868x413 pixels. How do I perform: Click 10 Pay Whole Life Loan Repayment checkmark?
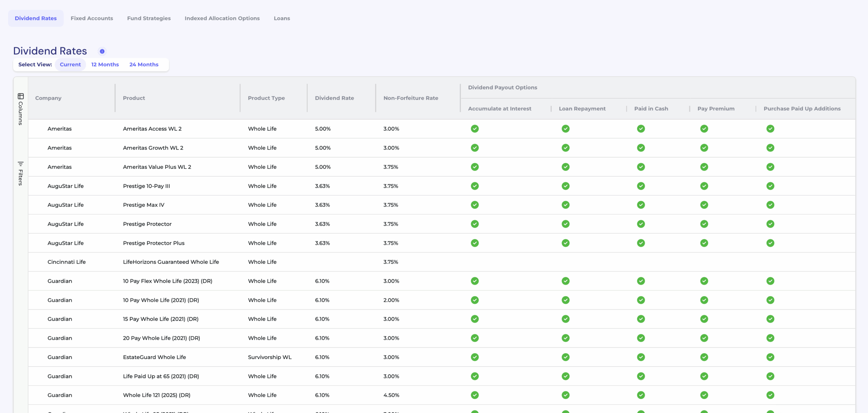[x=566, y=300]
